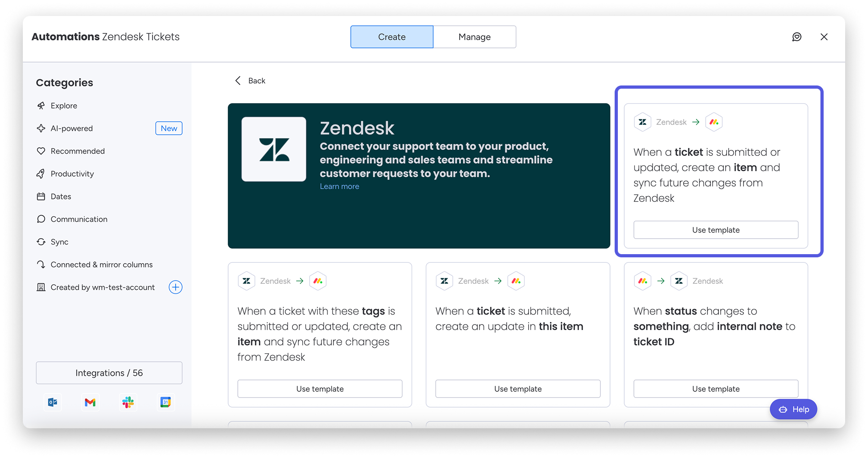The width and height of the screenshot is (868, 458).
Task: Select bold 'status' field in recipe
Action: (681, 311)
